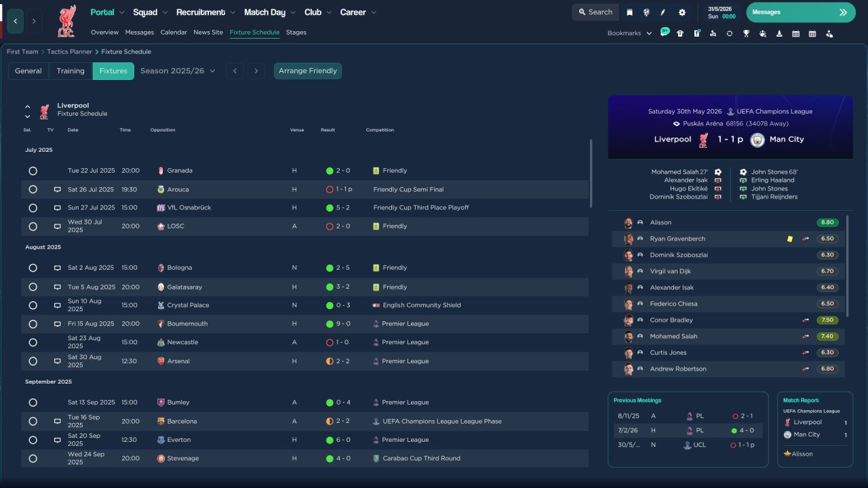Image resolution: width=868 pixels, height=488 pixels.
Task: Click the 31/5/2026 date and time display
Action: click(x=720, y=12)
